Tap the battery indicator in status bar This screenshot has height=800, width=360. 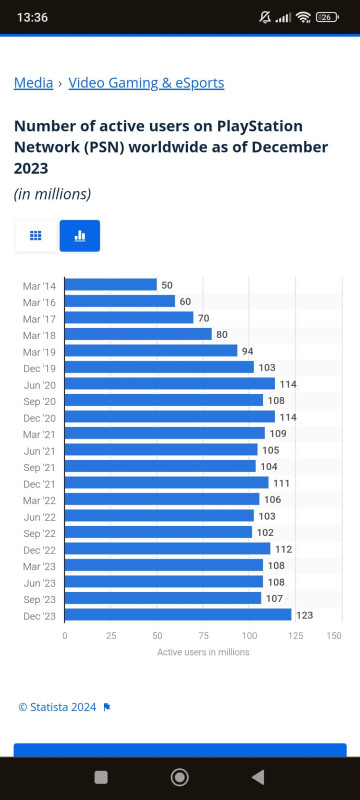point(327,17)
